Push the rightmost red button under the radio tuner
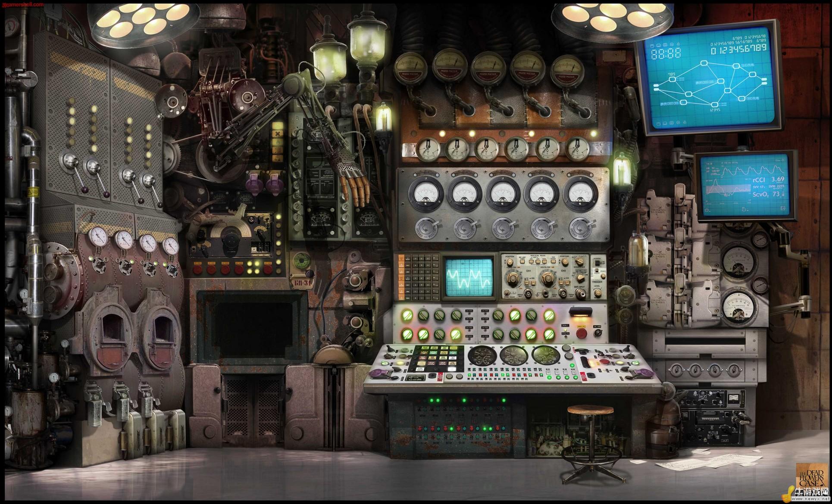The height and width of the screenshot is (504, 832). (267, 269)
